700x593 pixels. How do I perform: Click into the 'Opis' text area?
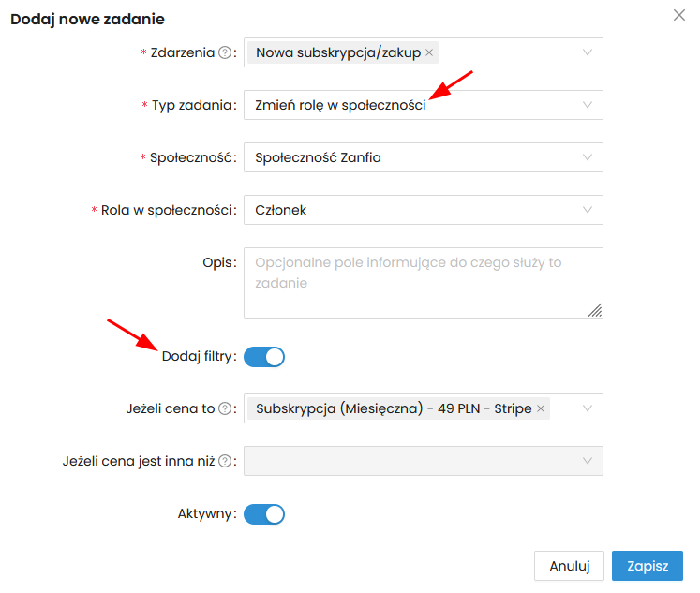pos(422,283)
